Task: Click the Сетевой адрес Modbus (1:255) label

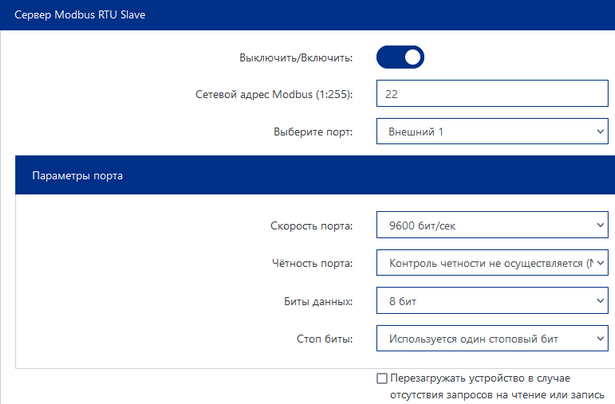Action: click(x=274, y=94)
